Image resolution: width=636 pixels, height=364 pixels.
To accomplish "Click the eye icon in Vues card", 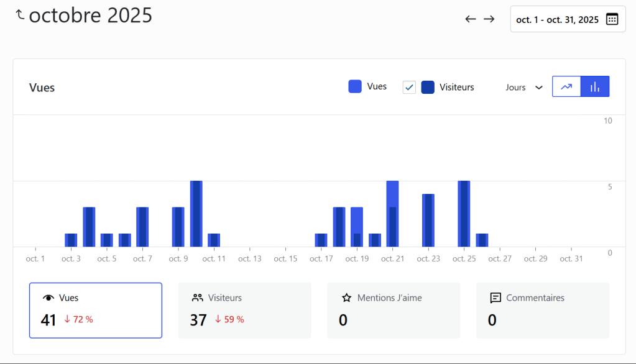I will point(48,298).
